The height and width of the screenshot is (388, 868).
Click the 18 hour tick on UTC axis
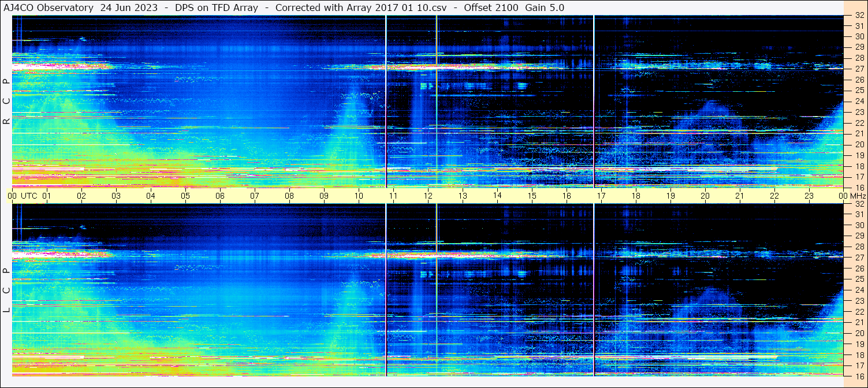tap(636, 196)
